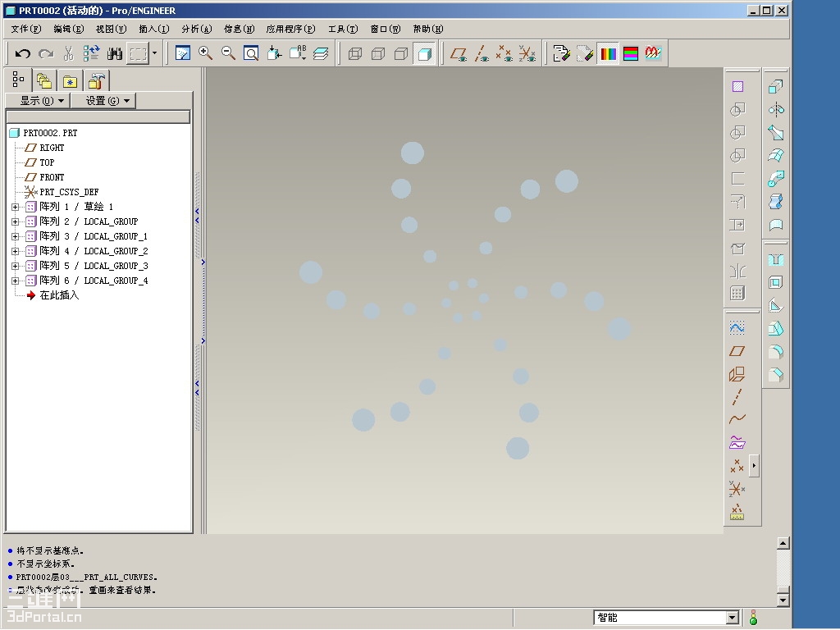Expand 阵列 6 / LOCAL_GROUP_4 node

(15, 281)
